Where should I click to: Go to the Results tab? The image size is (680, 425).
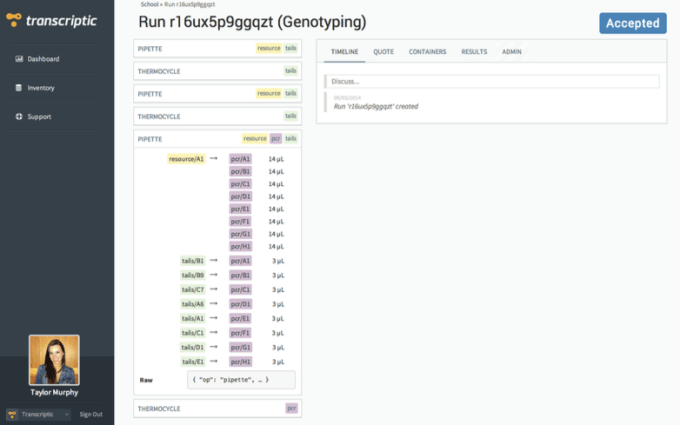click(x=474, y=51)
